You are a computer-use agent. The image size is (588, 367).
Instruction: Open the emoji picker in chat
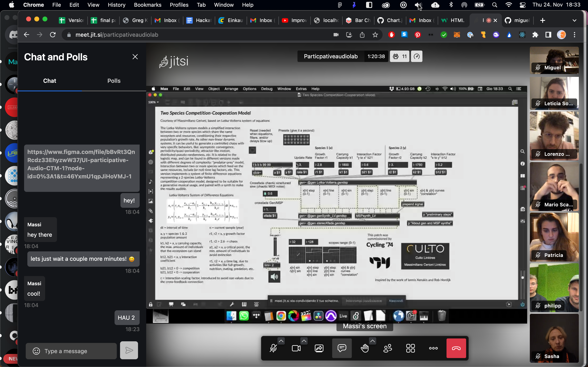click(36, 351)
